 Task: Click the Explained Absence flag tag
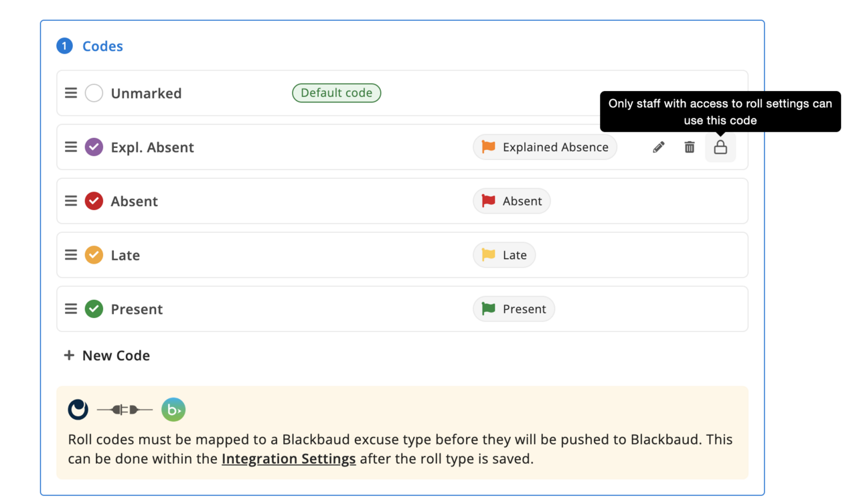click(x=545, y=147)
